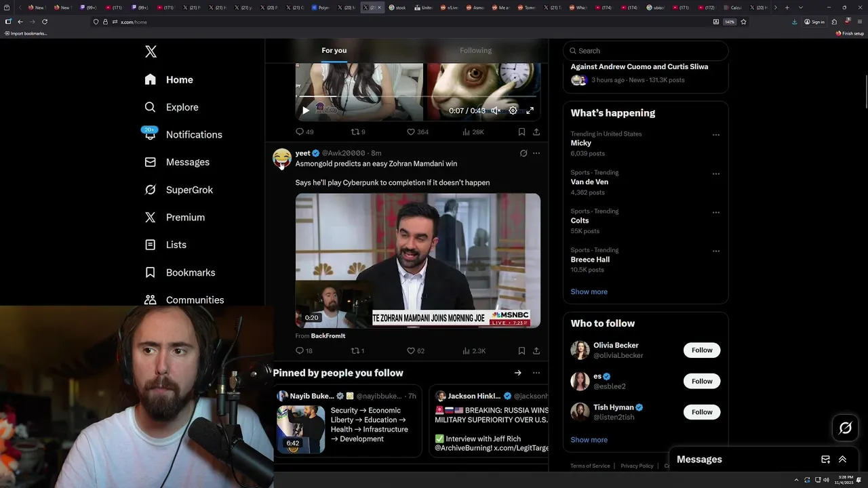Viewport: 868px width, 488px height.
Task: Follow Tish Hyman
Action: [x=702, y=412]
